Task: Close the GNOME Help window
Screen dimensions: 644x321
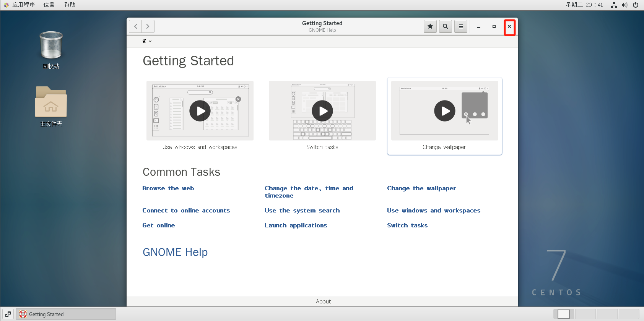Action: [509, 26]
